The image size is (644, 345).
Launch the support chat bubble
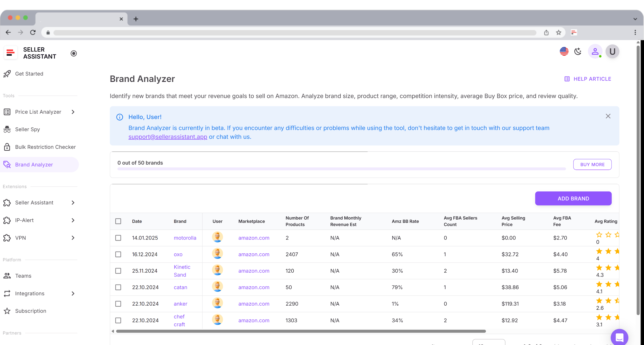click(619, 337)
